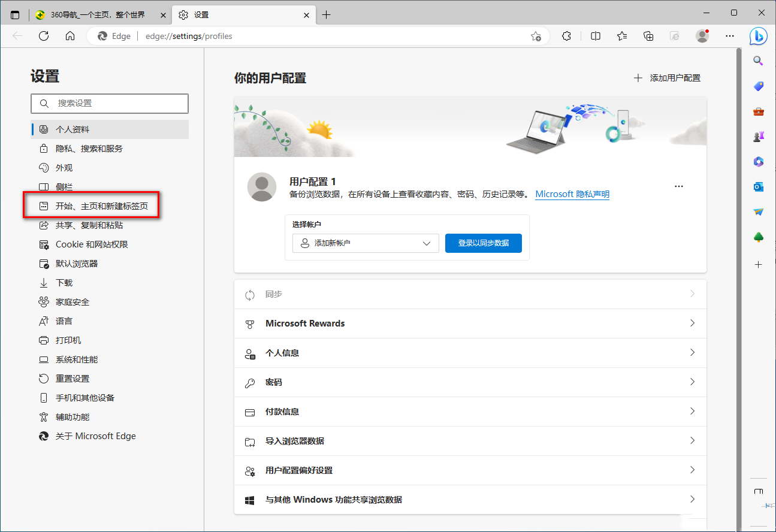Click the settings page vertical scrollbar
This screenshot has width=776, height=532.
[738, 288]
